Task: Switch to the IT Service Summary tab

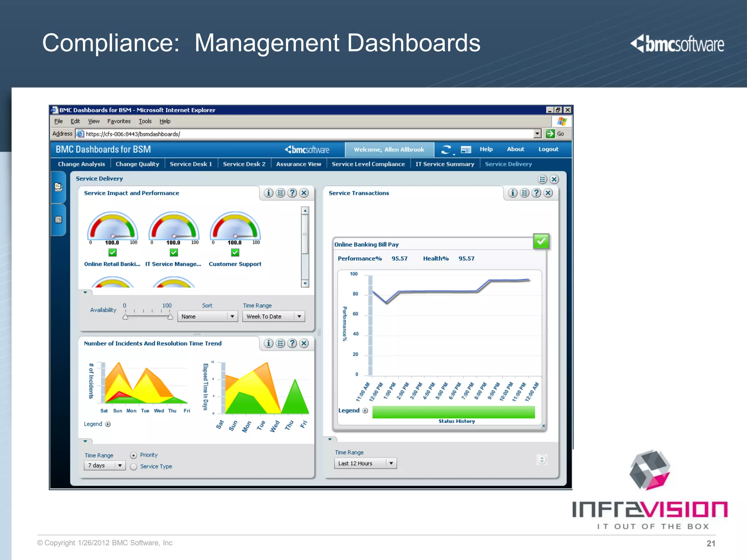Action: 445,164
